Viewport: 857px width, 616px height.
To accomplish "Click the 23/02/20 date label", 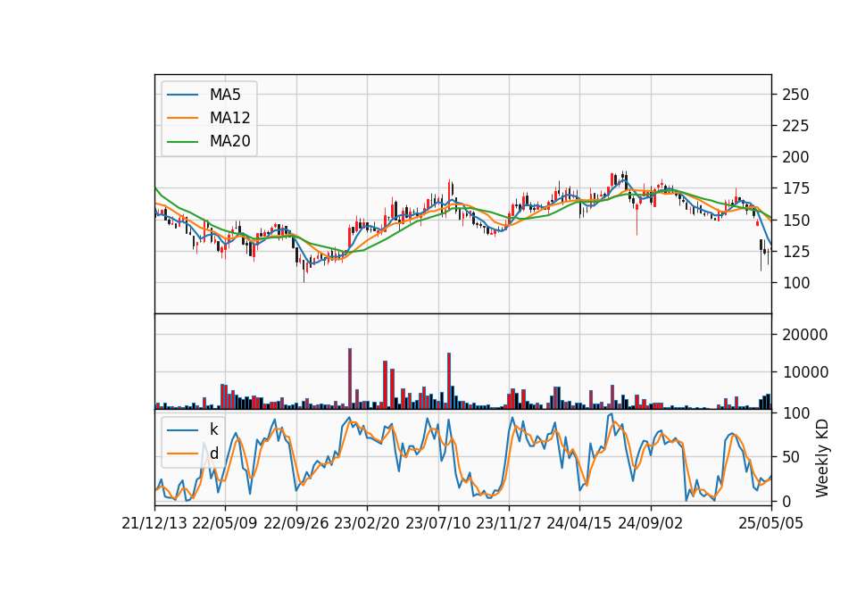I will click(x=367, y=523).
